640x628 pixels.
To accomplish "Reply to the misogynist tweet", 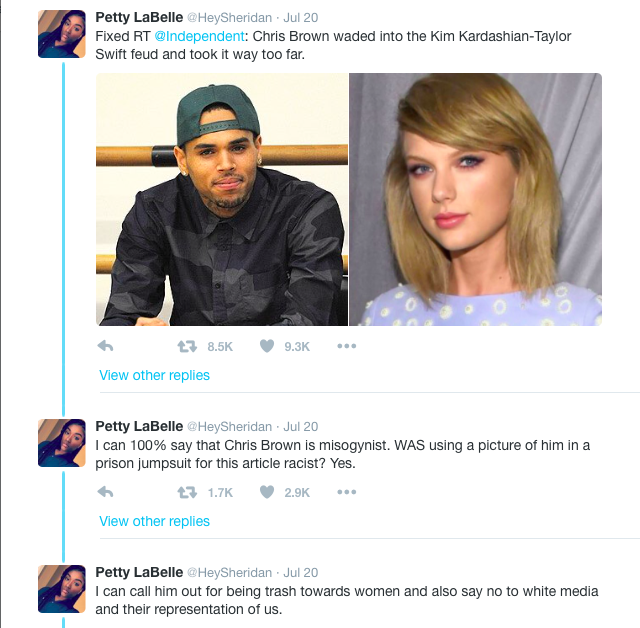I will click(105, 492).
